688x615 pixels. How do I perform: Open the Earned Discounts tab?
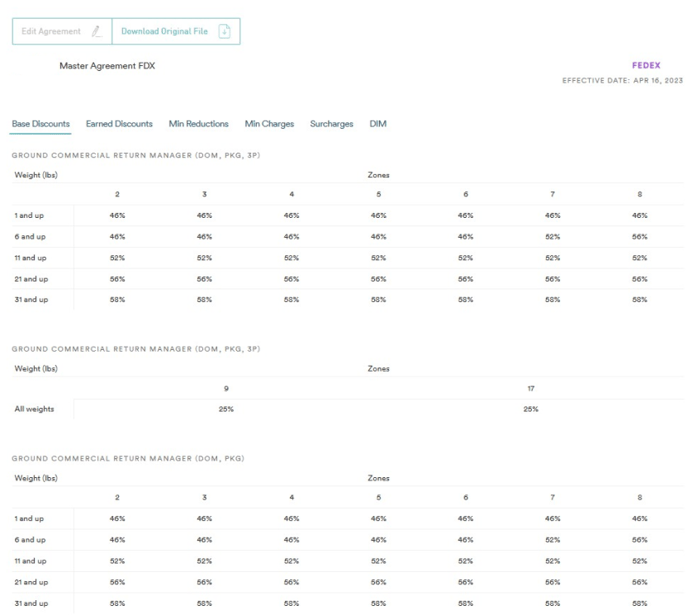pos(119,124)
